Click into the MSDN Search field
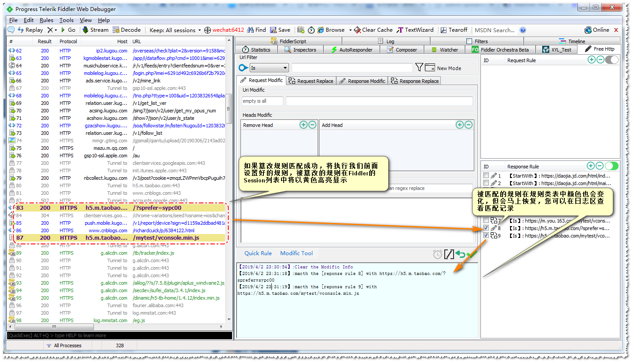 [495, 30]
